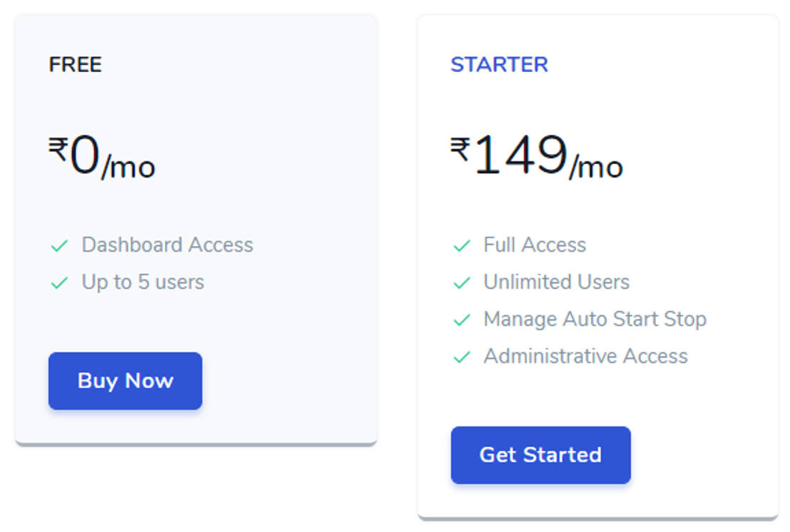
Task: Click checkmark icon beside Full Access
Action: click(461, 246)
